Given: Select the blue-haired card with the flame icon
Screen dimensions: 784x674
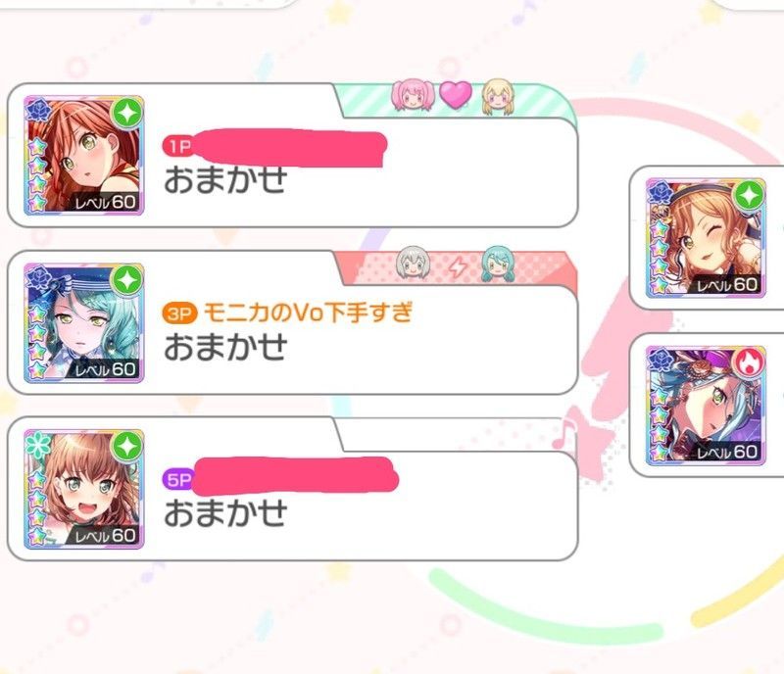Looking at the screenshot, I should click(706, 406).
